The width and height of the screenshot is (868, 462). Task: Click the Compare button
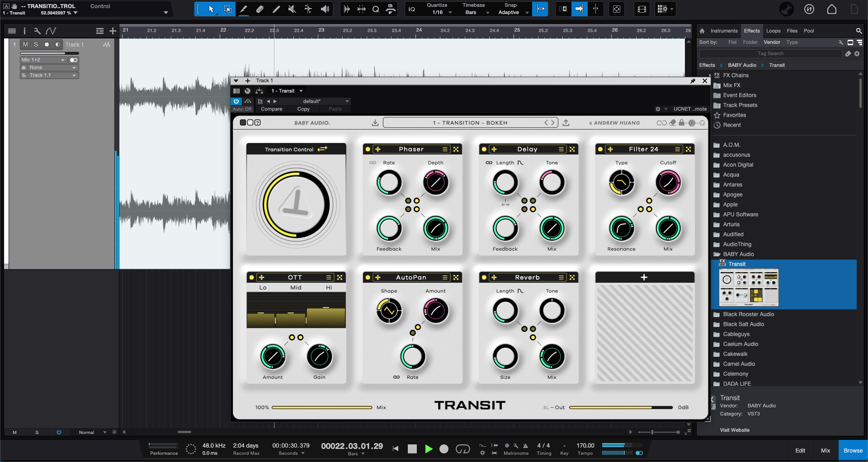tap(271, 109)
